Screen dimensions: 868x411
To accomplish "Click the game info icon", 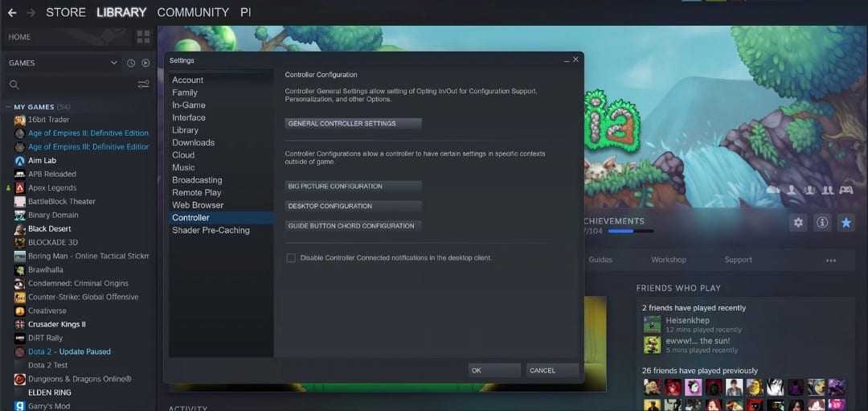I will 821,223.
